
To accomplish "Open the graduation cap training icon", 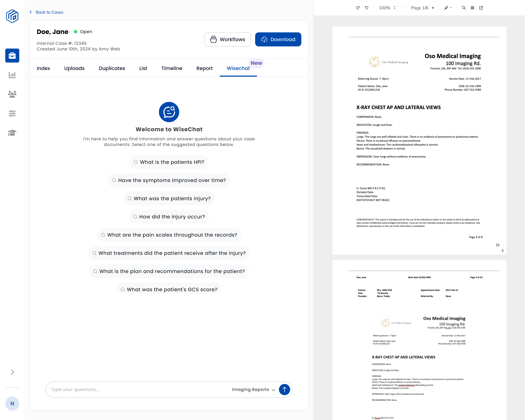I will point(12,133).
